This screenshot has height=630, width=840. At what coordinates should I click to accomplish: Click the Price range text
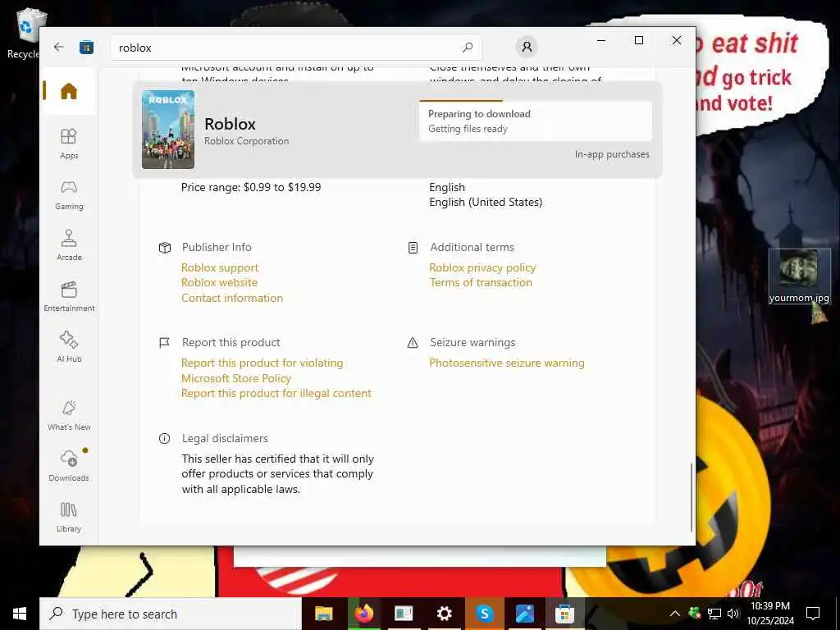pos(251,187)
